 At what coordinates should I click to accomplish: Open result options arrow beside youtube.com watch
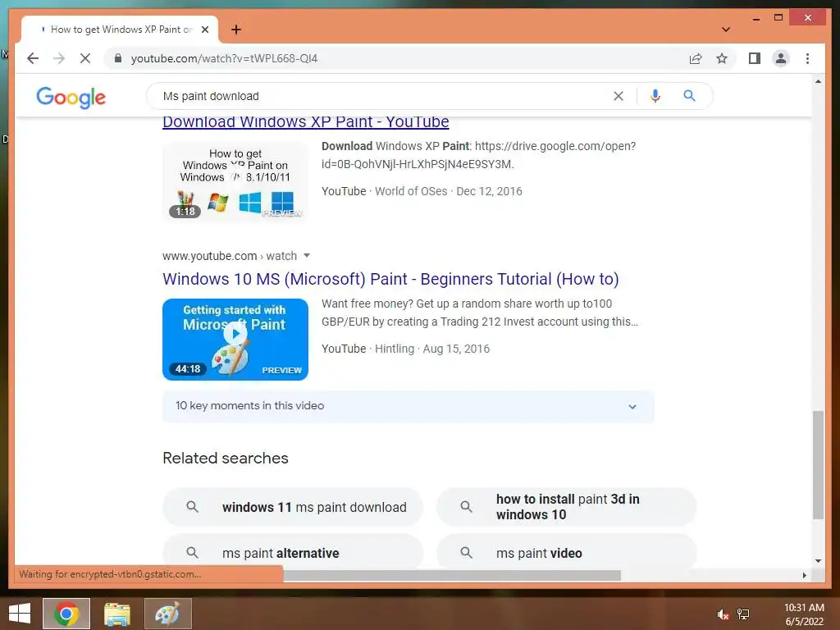click(x=307, y=256)
